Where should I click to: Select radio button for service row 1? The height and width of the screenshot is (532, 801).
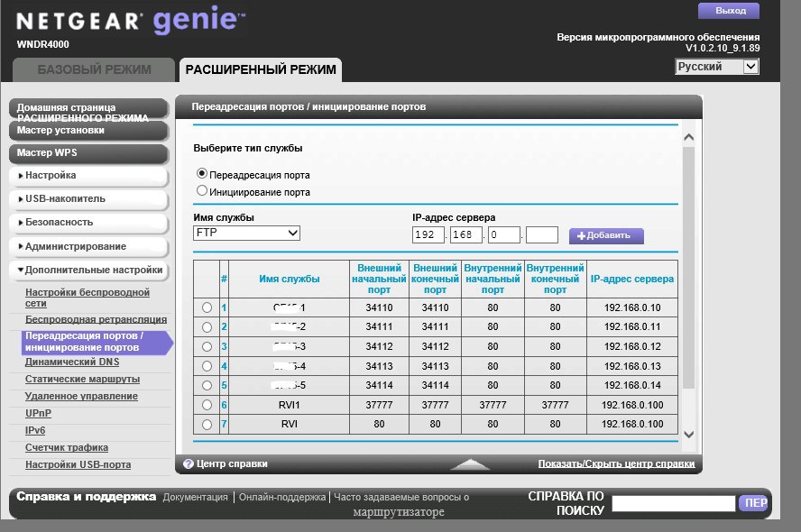tap(207, 307)
